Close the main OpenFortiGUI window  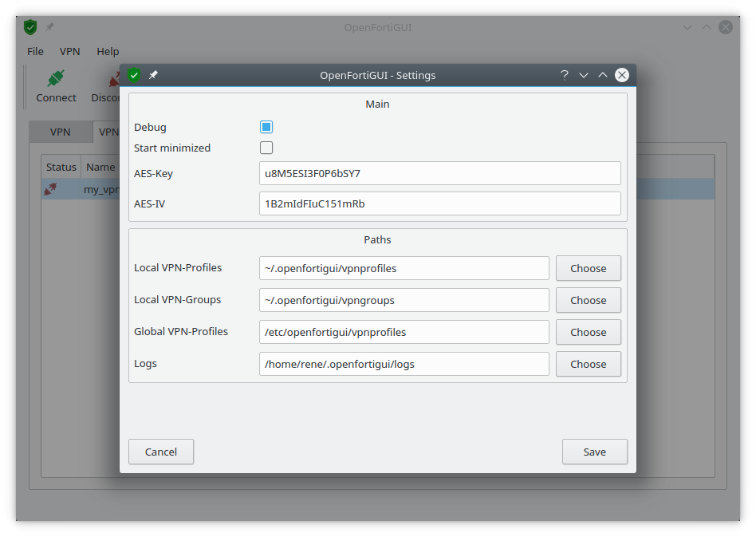726,27
